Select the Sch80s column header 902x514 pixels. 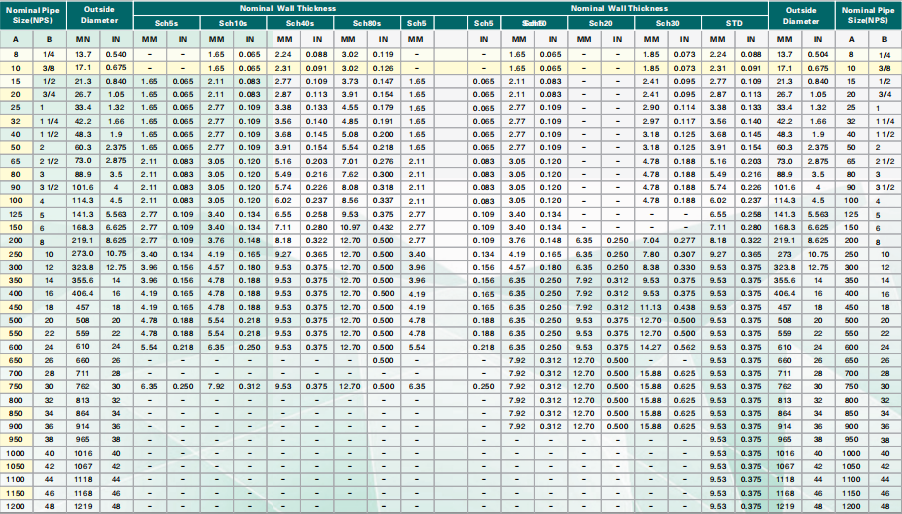366,21
